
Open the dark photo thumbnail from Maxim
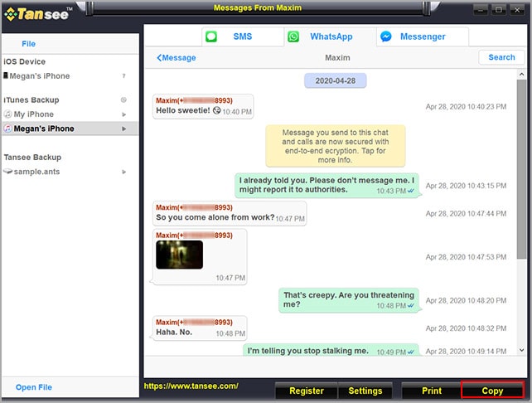coord(179,255)
